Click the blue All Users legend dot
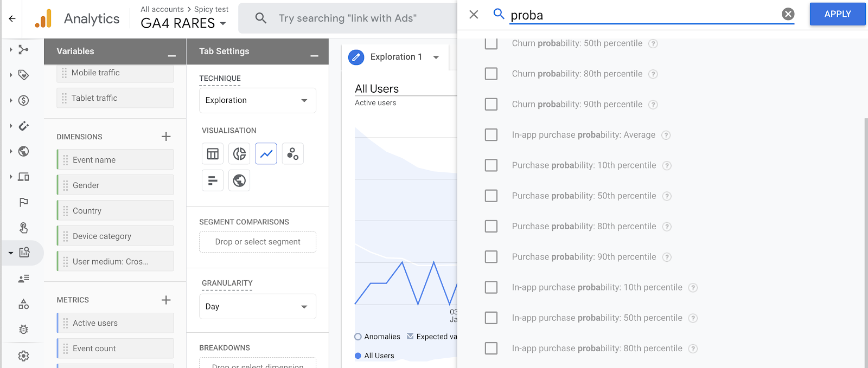Screen dimensions: 868x368 point(358,356)
